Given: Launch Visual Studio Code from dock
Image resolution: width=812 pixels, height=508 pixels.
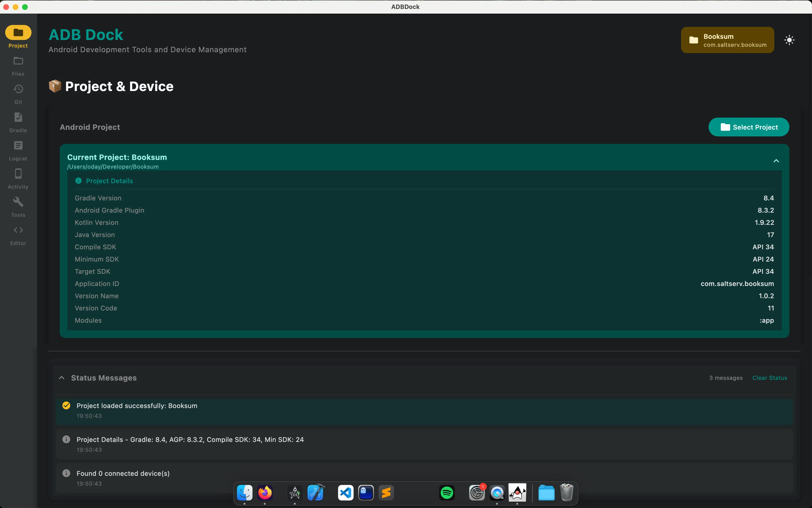Looking at the screenshot, I should click(x=346, y=493).
